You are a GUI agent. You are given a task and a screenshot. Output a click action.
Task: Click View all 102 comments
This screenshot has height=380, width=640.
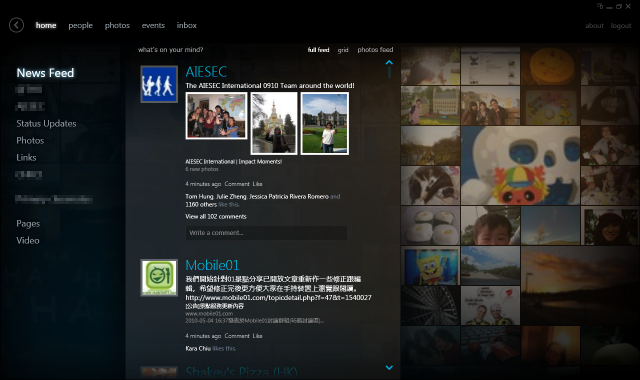click(x=216, y=217)
